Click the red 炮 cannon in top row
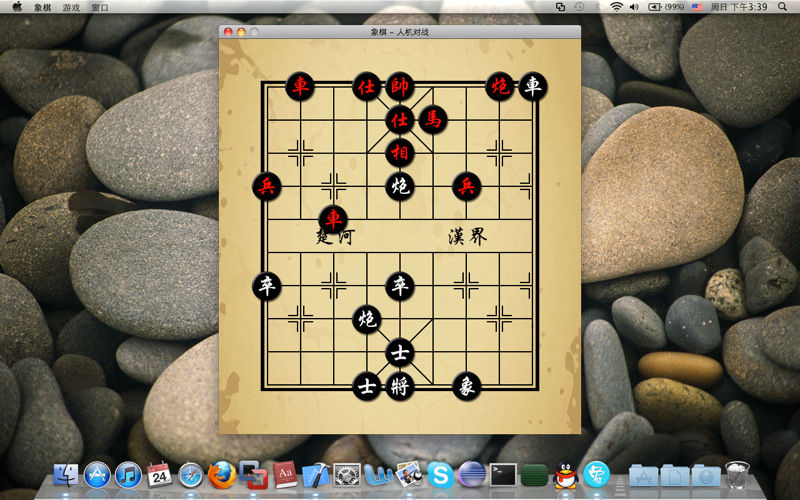Screen dimensions: 800x500 [499, 87]
